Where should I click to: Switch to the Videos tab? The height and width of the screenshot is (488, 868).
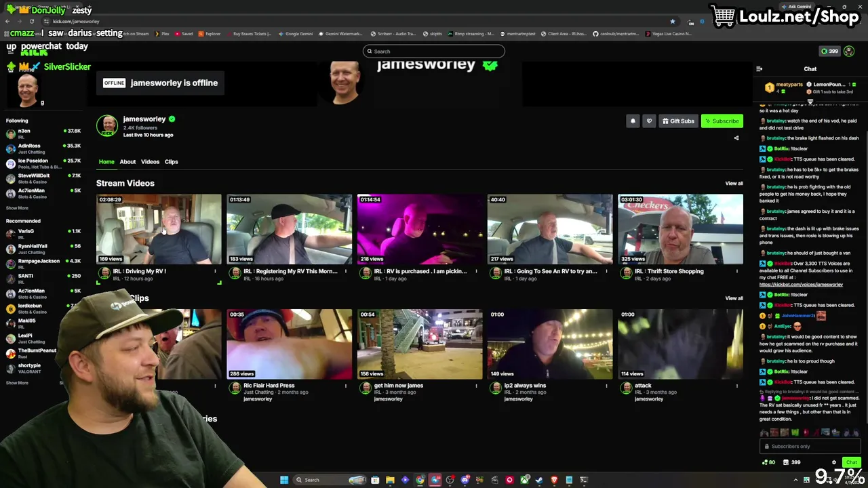(x=150, y=162)
